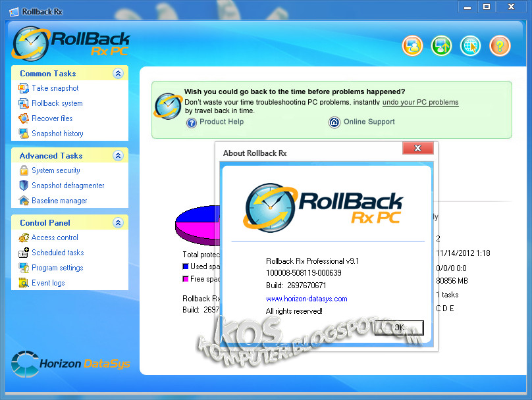
Task: Click the Program settings icon
Action: tap(24, 268)
